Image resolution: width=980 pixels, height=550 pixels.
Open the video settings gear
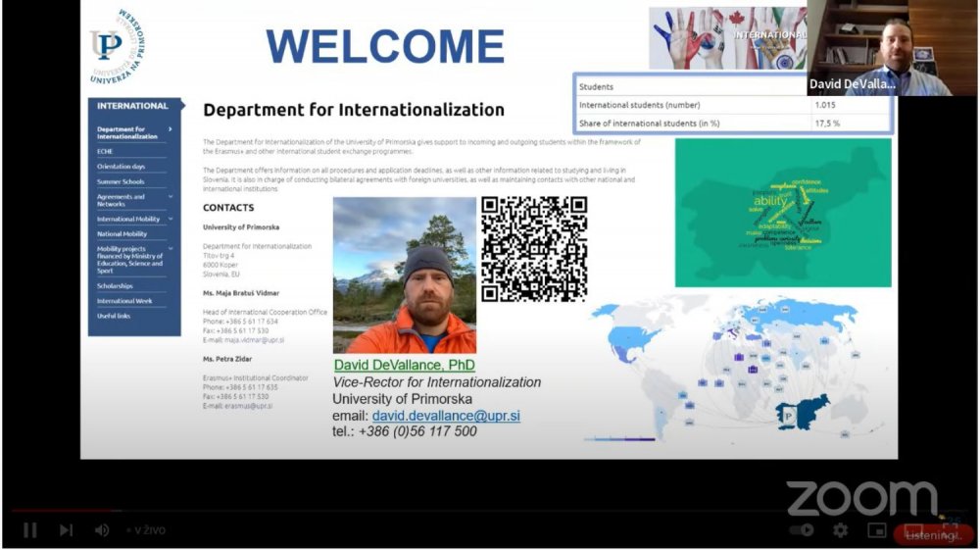pos(840,530)
